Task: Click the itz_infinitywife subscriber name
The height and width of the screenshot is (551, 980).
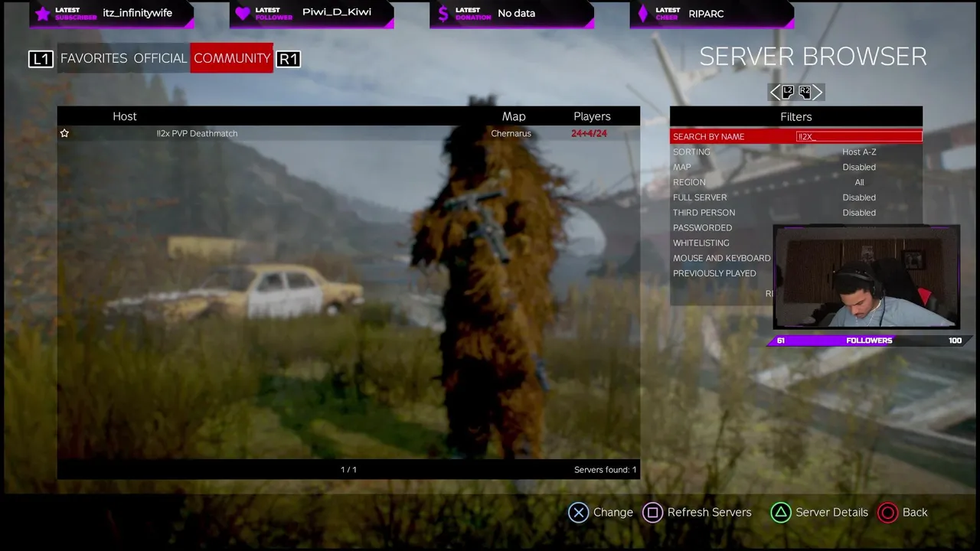Action: click(x=138, y=13)
